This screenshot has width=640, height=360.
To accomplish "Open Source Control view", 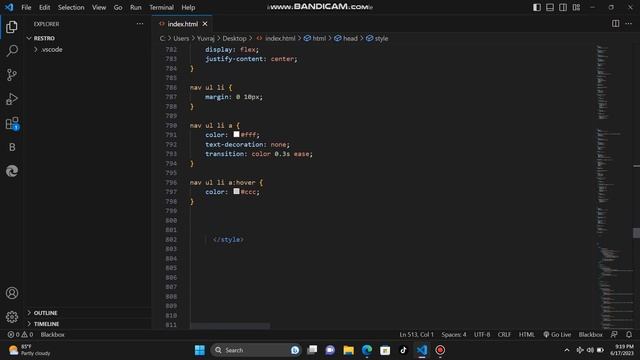I will (x=12, y=75).
